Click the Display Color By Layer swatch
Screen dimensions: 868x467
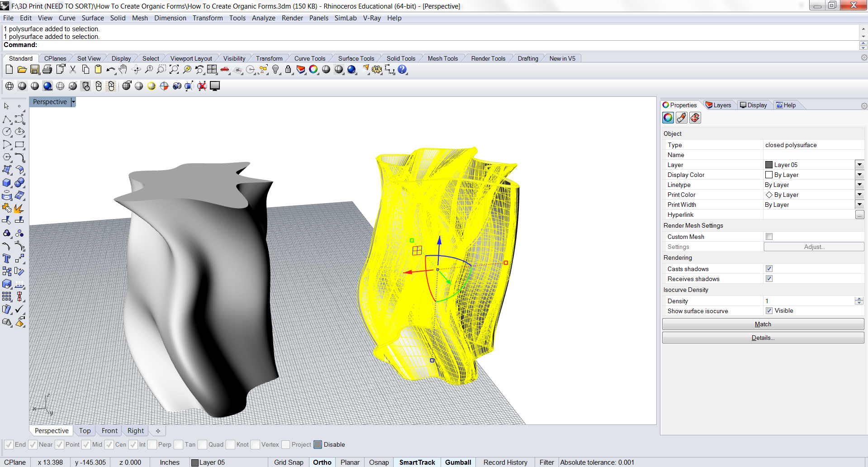pos(769,175)
